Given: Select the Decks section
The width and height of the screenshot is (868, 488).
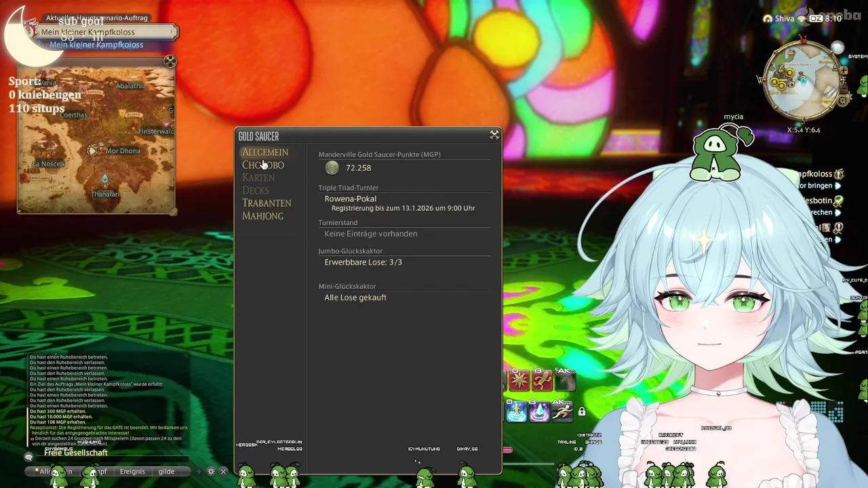Looking at the screenshot, I should pyautogui.click(x=256, y=190).
